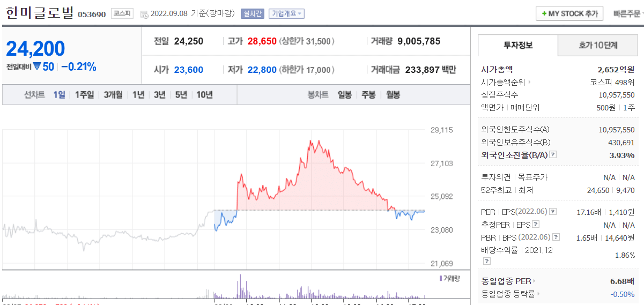
Task: Expand the 기업개요 dropdown
Action: tap(286, 13)
